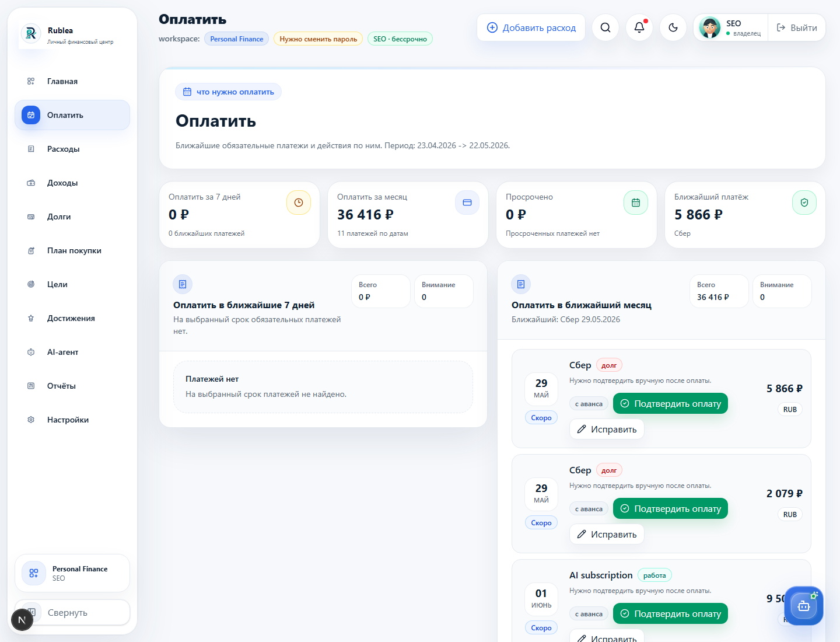The height and width of the screenshot is (642, 840).
Task: Click План покупки bag icon
Action: [x=31, y=250]
